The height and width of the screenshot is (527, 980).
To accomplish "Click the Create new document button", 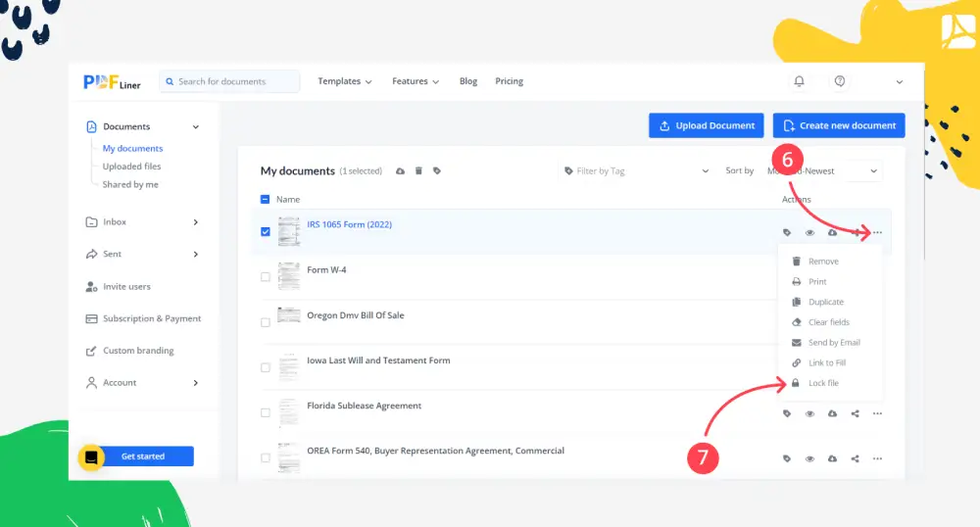I will (x=838, y=125).
